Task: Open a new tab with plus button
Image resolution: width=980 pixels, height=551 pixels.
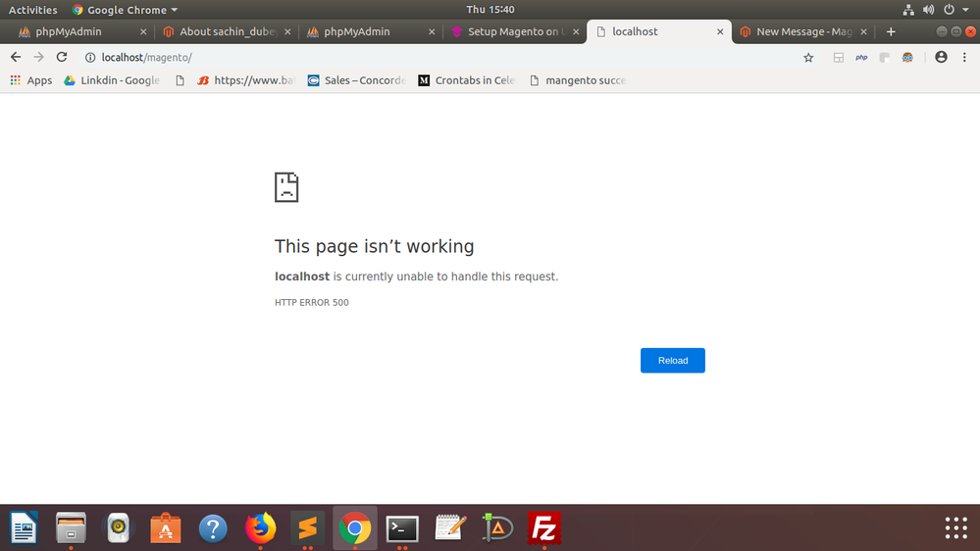Action: click(x=891, y=31)
